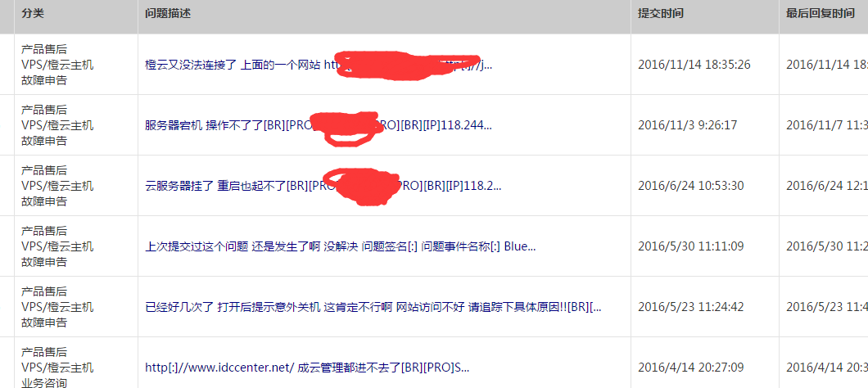Select submit time 2016/4/14 20:27:09 cell
The height and width of the screenshot is (388, 868).
click(691, 368)
